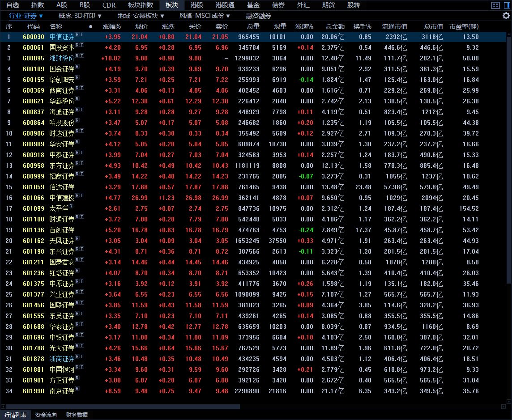Open the settings gear icon
Viewport: 512px width, 420px height.
506,16
